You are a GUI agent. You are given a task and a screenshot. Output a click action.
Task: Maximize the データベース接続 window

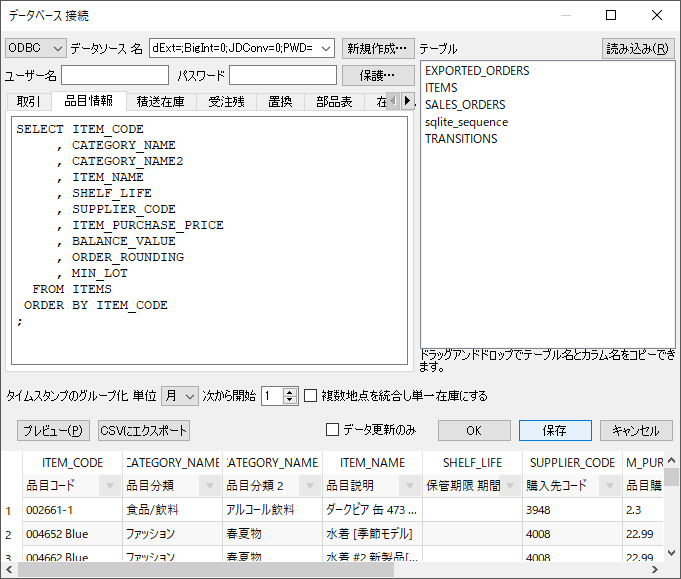pyautogui.click(x=611, y=15)
